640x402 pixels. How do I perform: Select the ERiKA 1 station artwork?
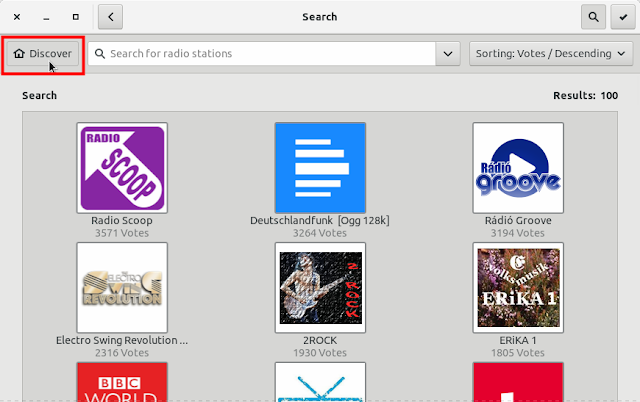[518, 288]
